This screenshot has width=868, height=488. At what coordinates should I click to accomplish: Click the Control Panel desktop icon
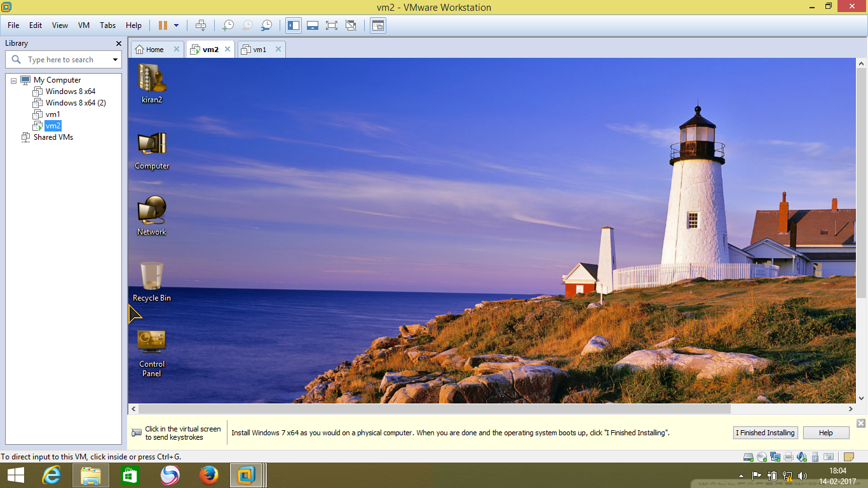pos(152,353)
